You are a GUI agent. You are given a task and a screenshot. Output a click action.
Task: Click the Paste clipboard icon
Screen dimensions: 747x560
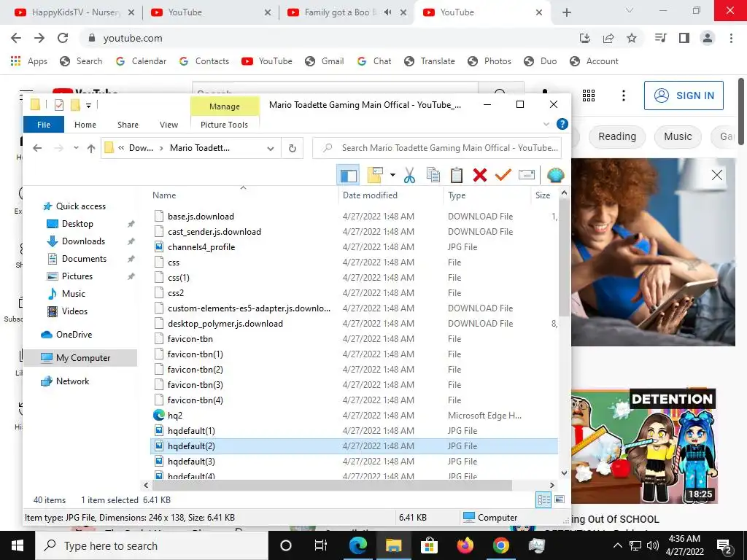[x=457, y=175]
